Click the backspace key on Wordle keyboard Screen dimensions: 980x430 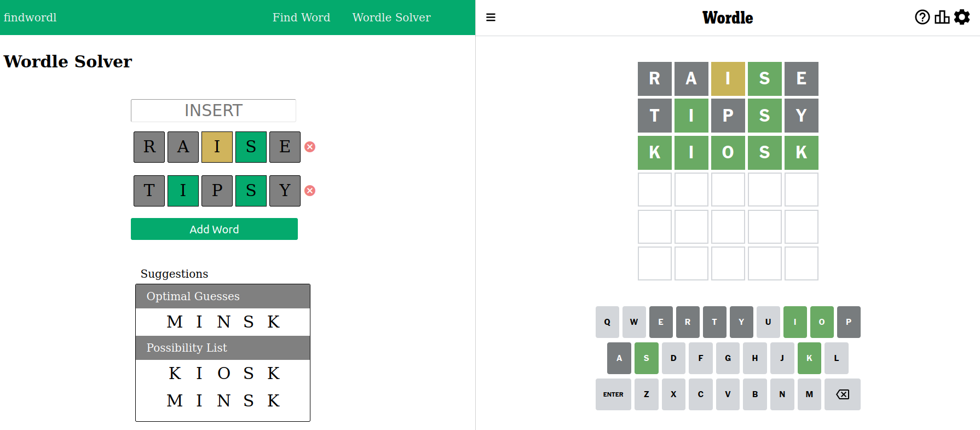coord(843,394)
